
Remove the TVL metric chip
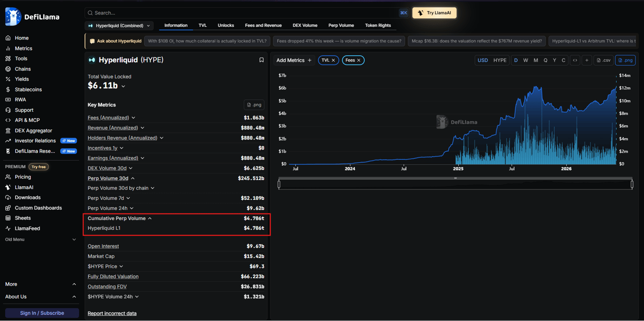[333, 60]
